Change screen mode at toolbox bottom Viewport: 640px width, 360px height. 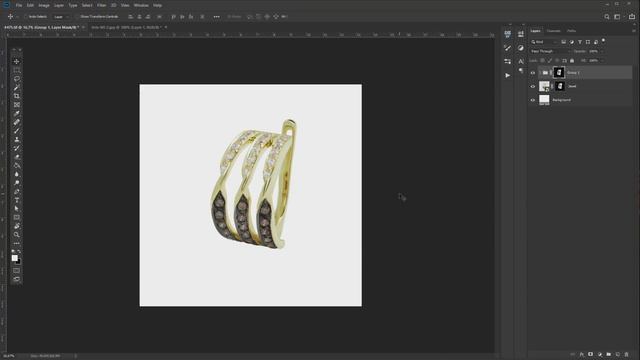tap(16, 279)
